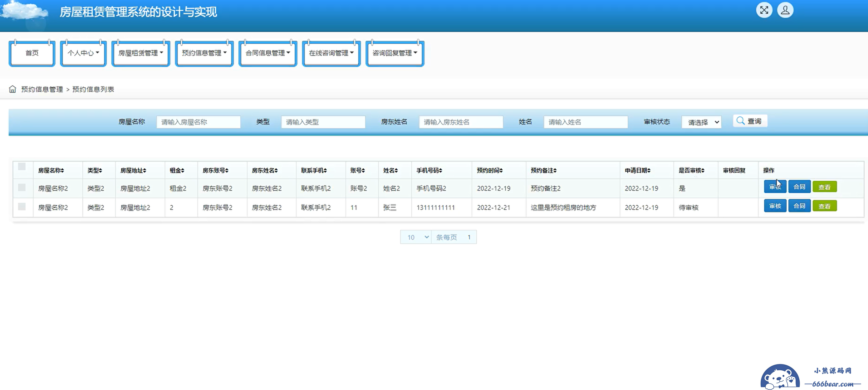
Task: Sort by 房屋名称 column arrows
Action: [x=62, y=170]
